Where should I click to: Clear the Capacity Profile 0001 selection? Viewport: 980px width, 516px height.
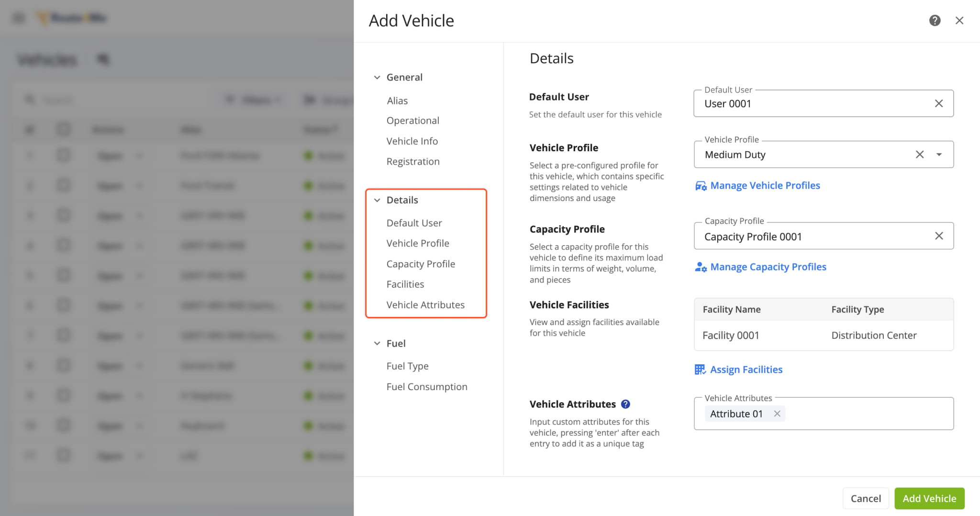click(x=938, y=236)
